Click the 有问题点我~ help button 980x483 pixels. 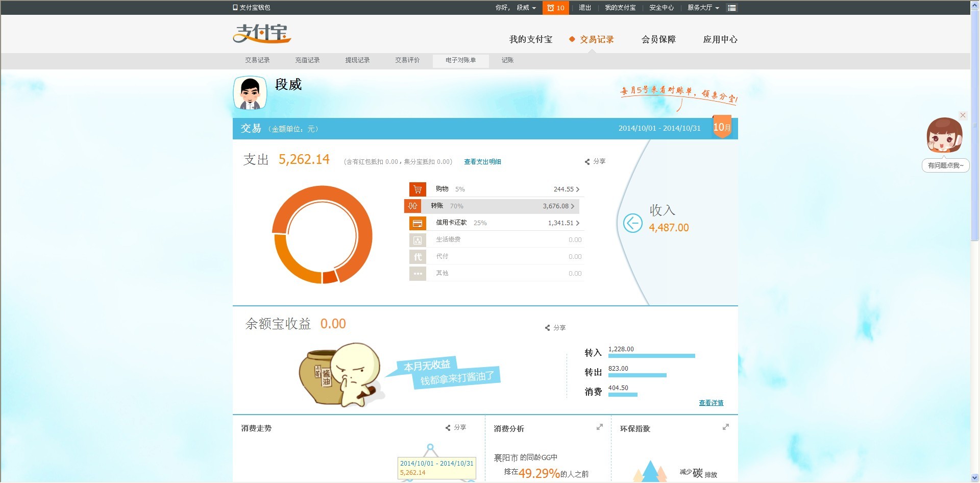pos(945,165)
